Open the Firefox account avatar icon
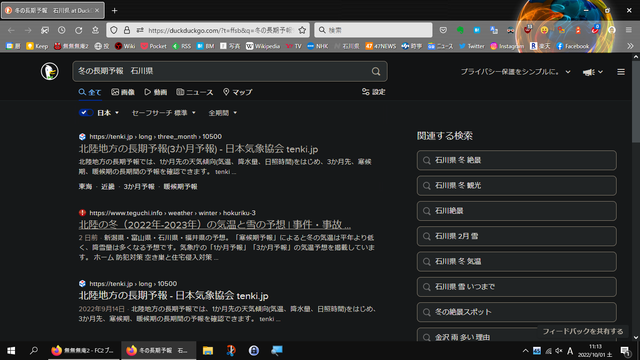Screen dimensions: 640x360 612,30
